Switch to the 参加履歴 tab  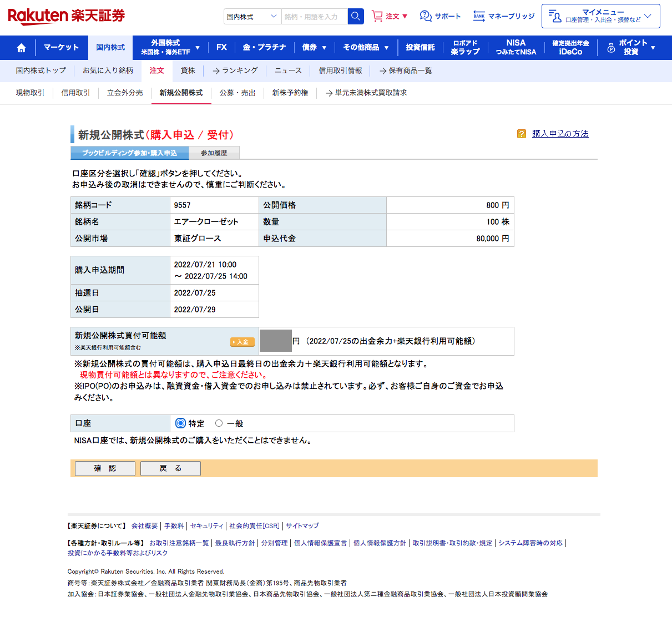pos(214,153)
